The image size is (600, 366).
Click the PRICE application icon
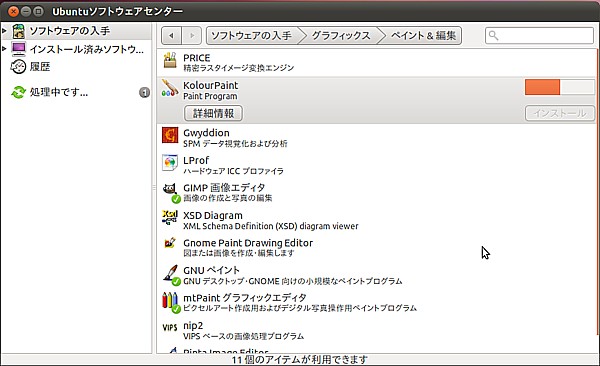coord(170,60)
